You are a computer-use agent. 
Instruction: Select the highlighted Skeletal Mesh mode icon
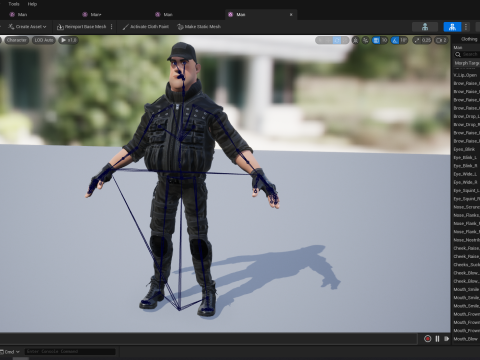point(452,27)
